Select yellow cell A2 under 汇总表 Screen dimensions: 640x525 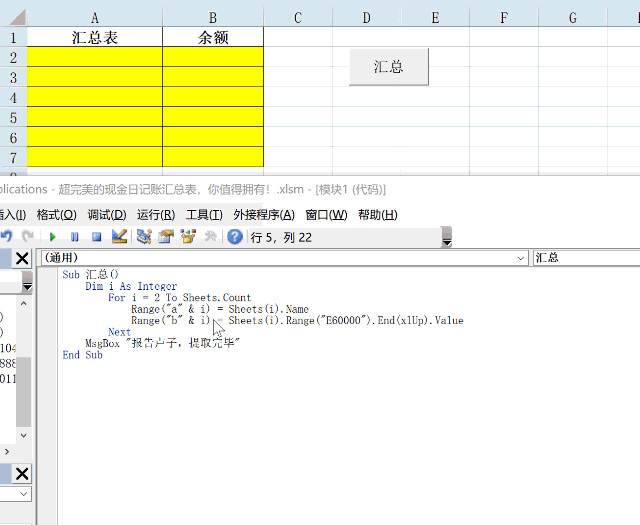coord(95,57)
